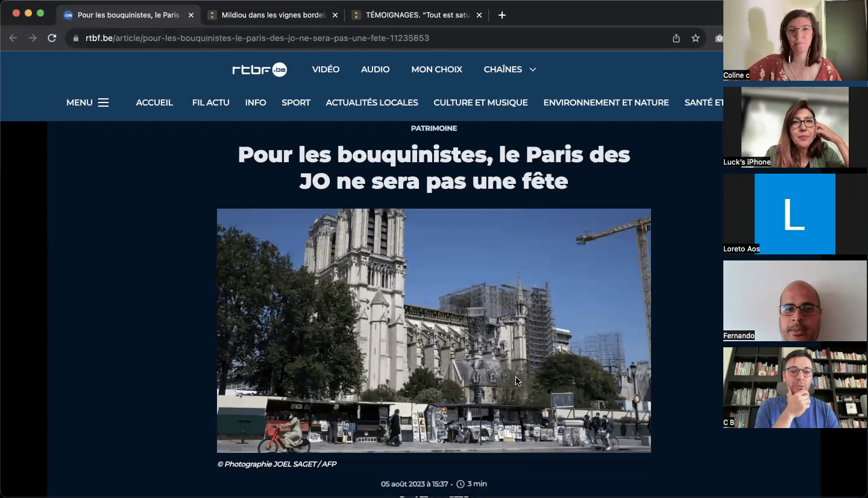Click the browser forward arrow
The image size is (868, 498).
click(x=33, y=38)
